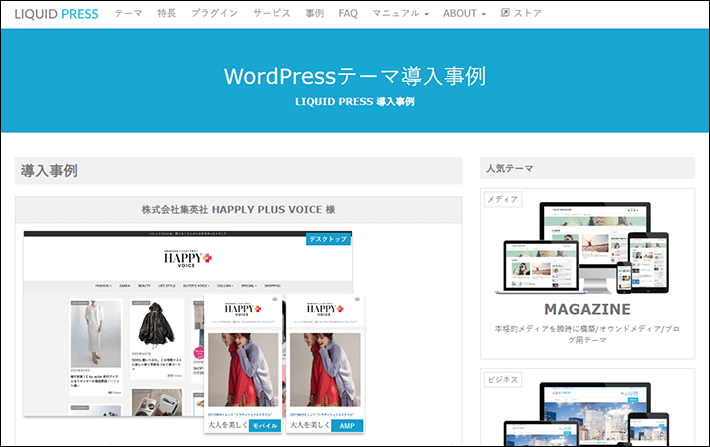The image size is (710, 447).
Task: Open the MAGAZINE theme device mockup image
Action: tap(583, 248)
